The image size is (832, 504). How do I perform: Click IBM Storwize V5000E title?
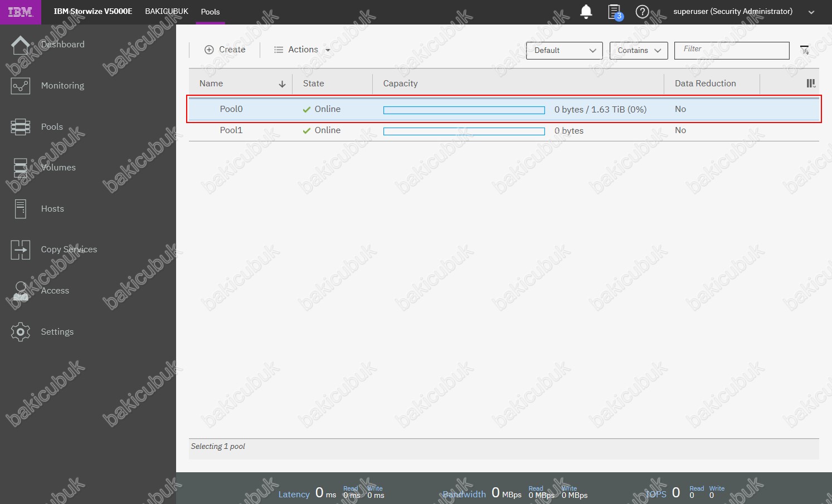point(93,11)
